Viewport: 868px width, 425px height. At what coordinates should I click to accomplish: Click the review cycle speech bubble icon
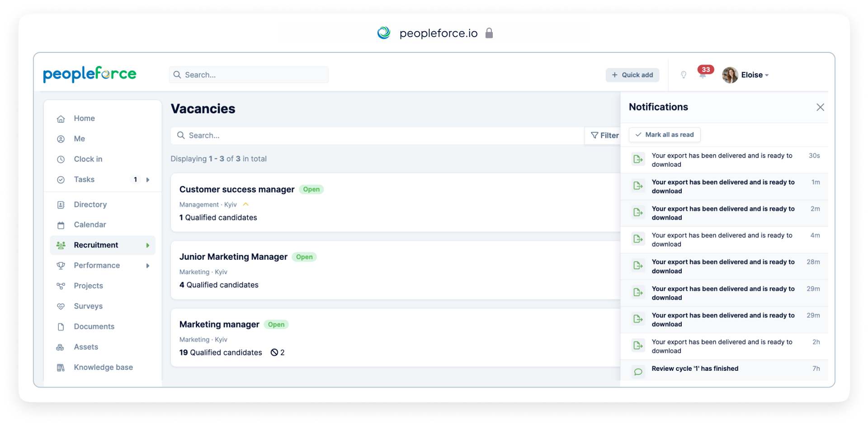(x=638, y=372)
